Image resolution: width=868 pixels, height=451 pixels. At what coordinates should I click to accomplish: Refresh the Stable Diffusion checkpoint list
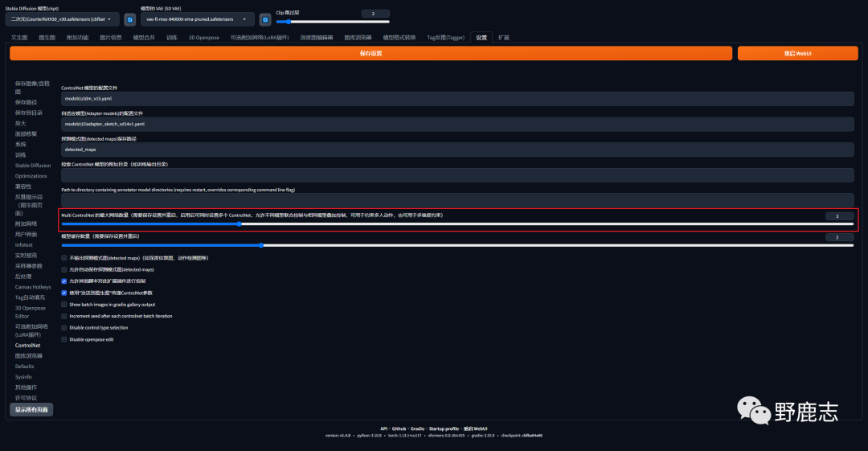click(x=129, y=19)
